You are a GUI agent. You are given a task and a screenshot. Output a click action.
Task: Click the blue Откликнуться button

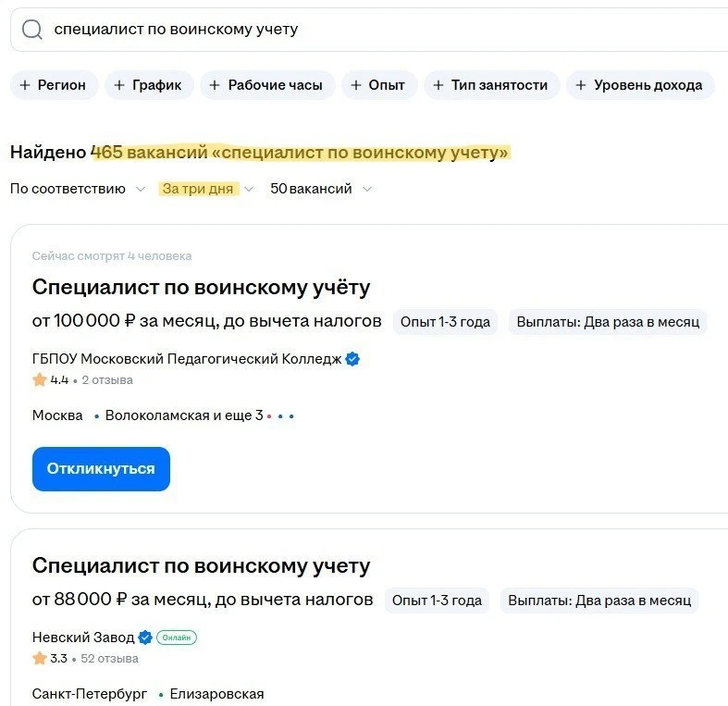tap(101, 469)
